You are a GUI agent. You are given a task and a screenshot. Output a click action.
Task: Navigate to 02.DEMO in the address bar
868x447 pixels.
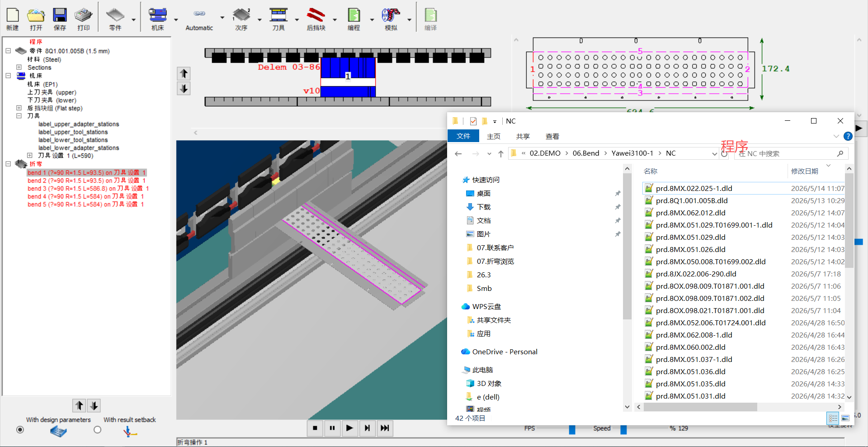click(x=545, y=153)
